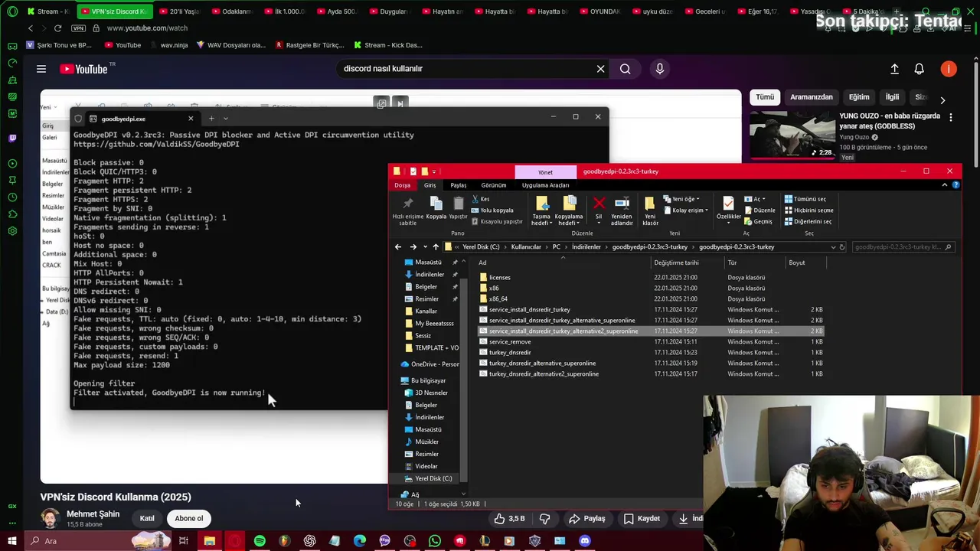The width and height of the screenshot is (980, 551).
Task: Click the YouTube logo home link
Action: (83, 69)
